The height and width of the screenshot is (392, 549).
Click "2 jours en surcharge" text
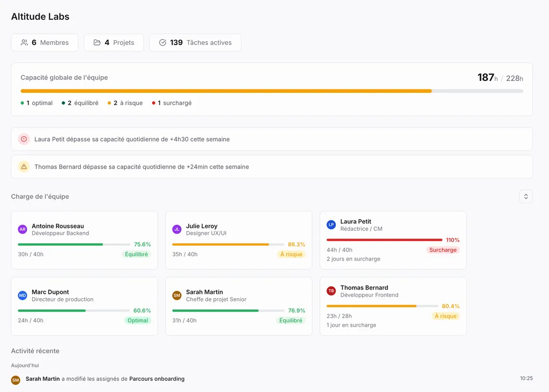coord(353,259)
